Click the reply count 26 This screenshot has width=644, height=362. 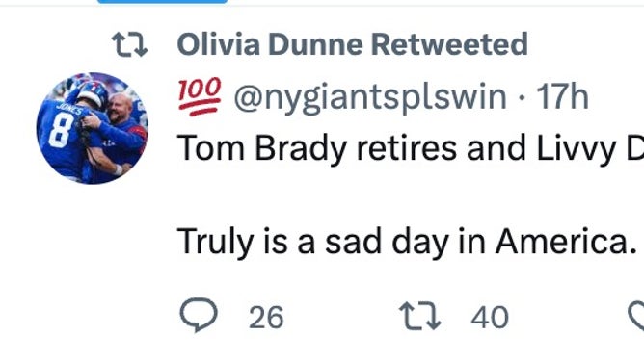tap(266, 317)
